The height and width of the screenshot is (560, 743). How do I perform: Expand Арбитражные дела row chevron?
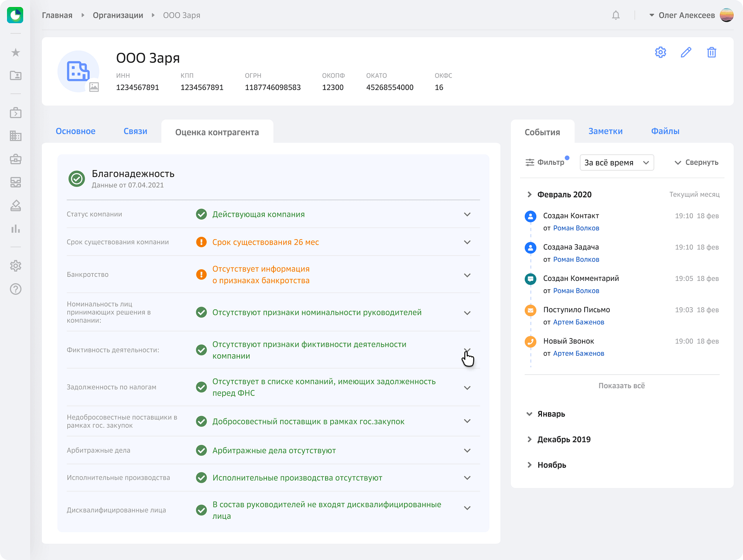(x=467, y=451)
